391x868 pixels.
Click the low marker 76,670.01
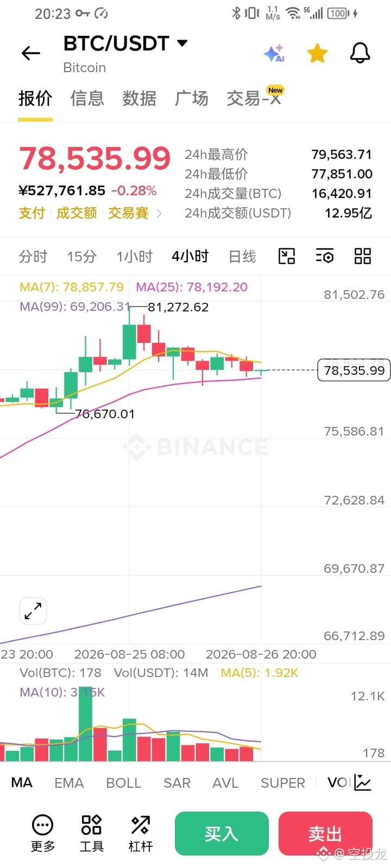[105, 414]
